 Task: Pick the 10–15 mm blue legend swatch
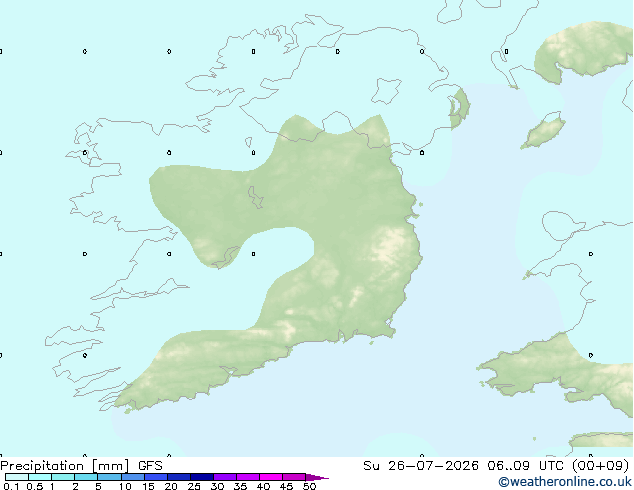coord(132,477)
